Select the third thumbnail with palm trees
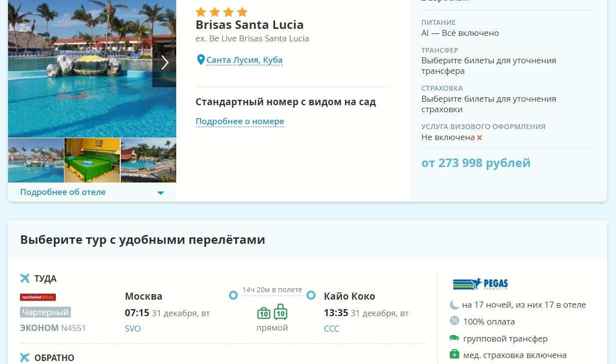616x364 pixels. click(x=149, y=160)
